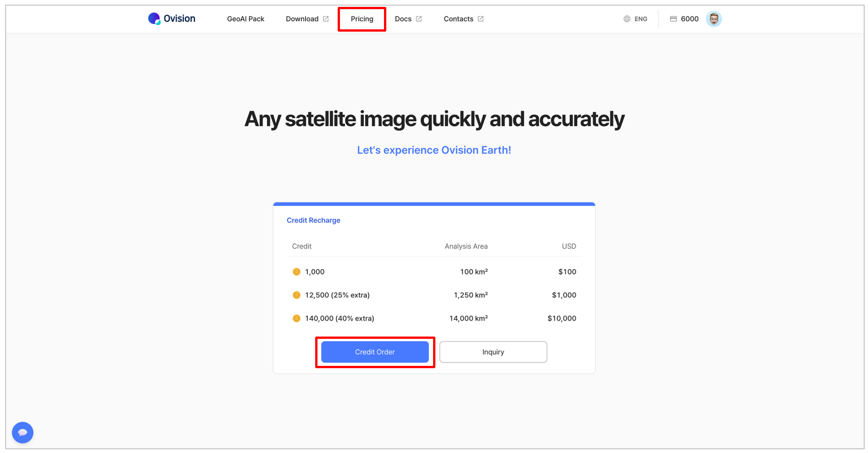Click the credit card balance icon
Image resolution: width=868 pixels, height=453 pixels.
click(673, 19)
